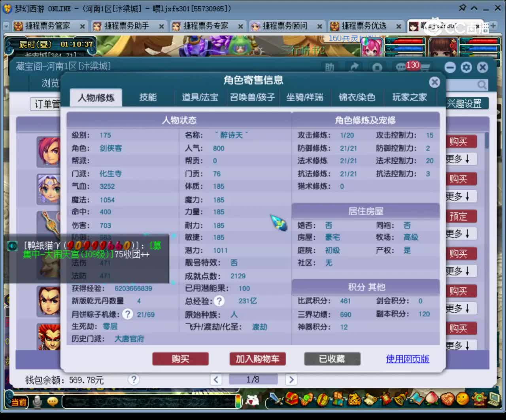506x420 pixels.
Task: Open the red treasure chest inventory icon
Action: (292, 398)
